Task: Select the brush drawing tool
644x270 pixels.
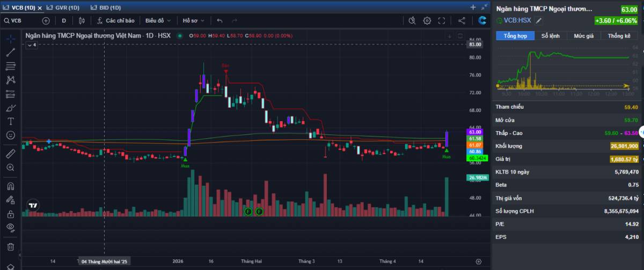Action: [10, 108]
